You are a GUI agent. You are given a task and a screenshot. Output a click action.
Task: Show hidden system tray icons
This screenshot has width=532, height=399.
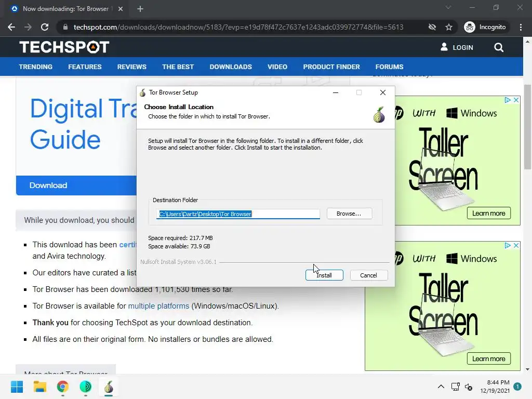click(x=441, y=387)
